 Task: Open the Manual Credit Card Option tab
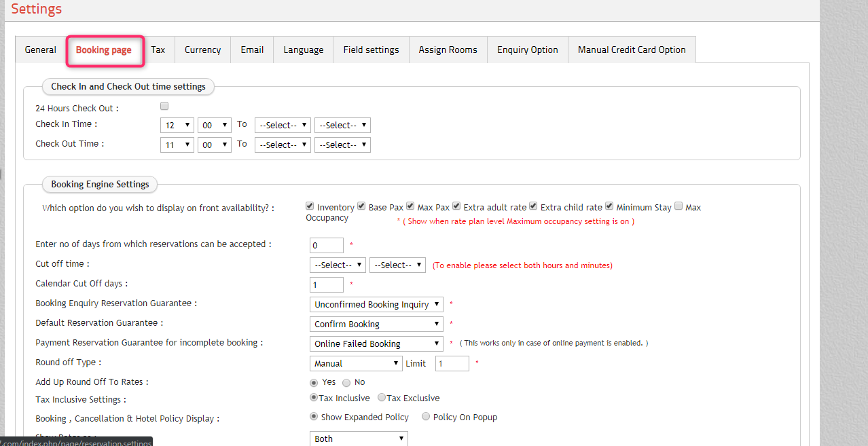(632, 50)
